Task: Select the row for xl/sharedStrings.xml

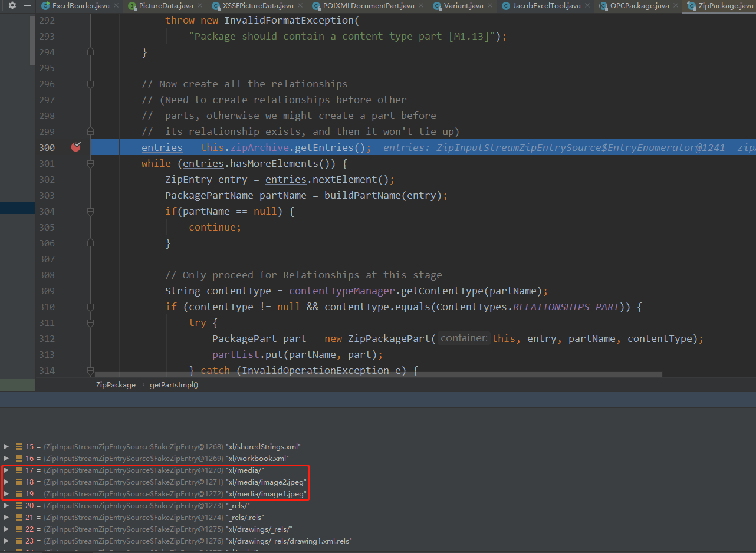Action: (x=378, y=447)
